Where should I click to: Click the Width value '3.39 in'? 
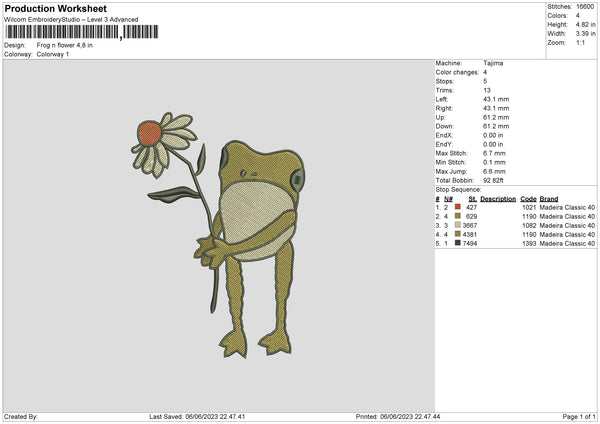click(585, 34)
